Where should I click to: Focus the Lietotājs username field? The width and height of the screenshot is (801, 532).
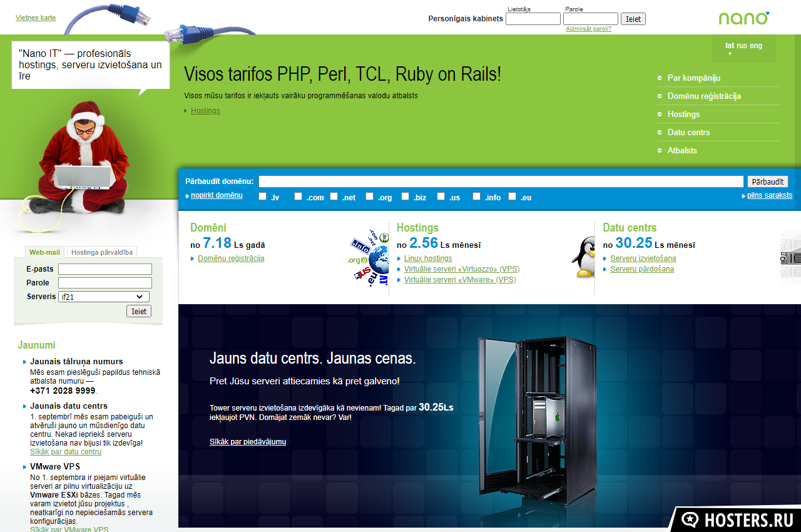[x=533, y=19]
